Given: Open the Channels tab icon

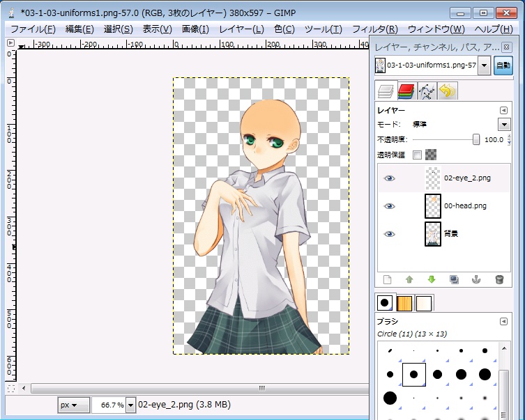Looking at the screenshot, I should pos(407,91).
